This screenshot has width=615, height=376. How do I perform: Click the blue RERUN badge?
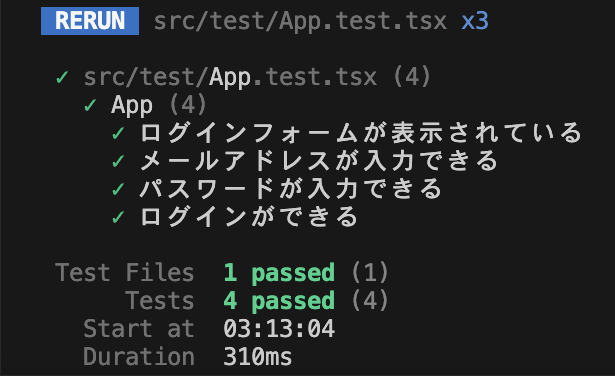coord(90,21)
